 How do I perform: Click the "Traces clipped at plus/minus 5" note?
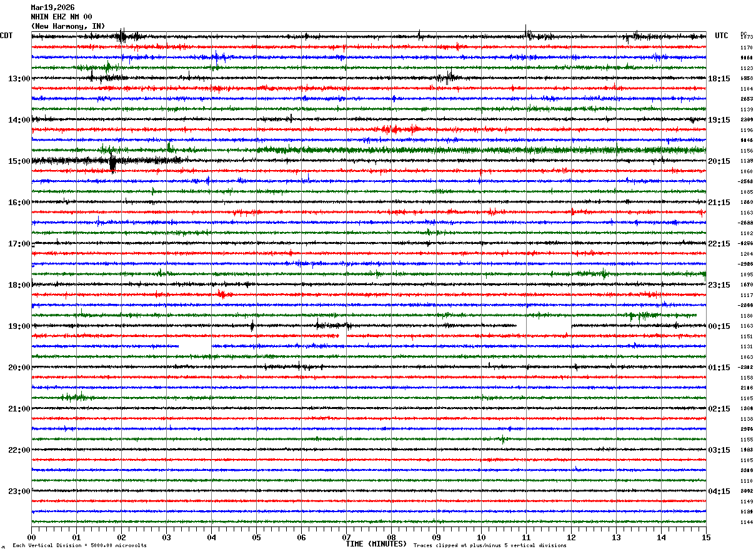pos(490,546)
